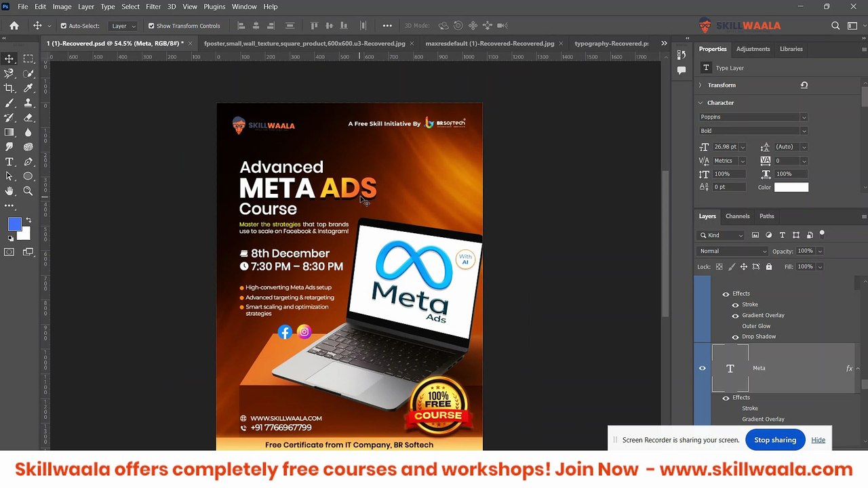Image resolution: width=868 pixels, height=488 pixels.
Task: Open the Edit Toolbar three-dots menu
Action: [9, 205]
